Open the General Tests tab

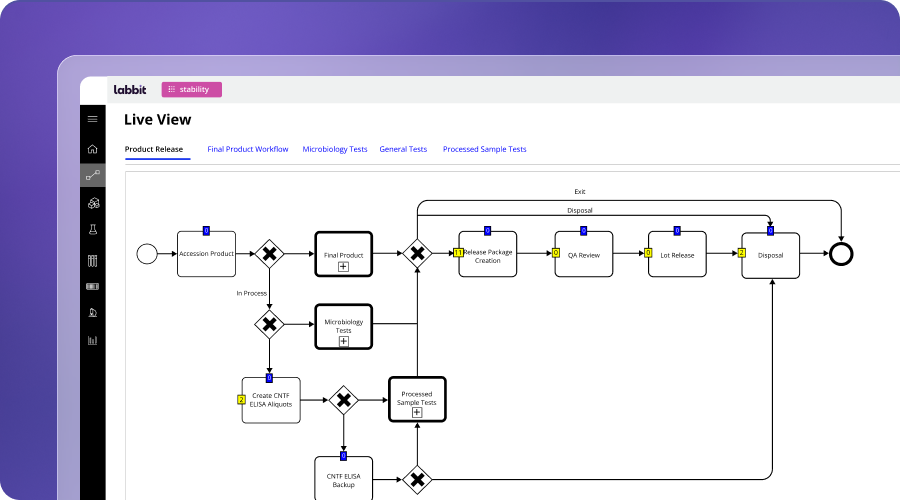tap(403, 149)
